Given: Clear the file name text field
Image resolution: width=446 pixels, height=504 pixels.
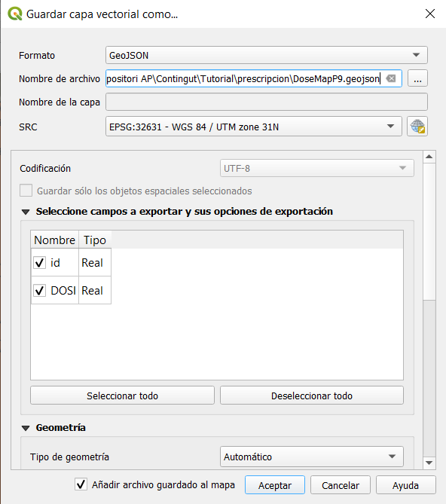Looking at the screenshot, I should pyautogui.click(x=391, y=78).
